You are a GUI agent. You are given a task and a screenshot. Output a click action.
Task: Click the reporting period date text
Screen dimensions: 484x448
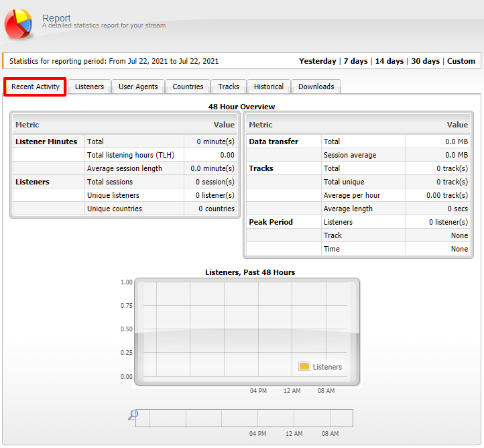[x=114, y=61]
